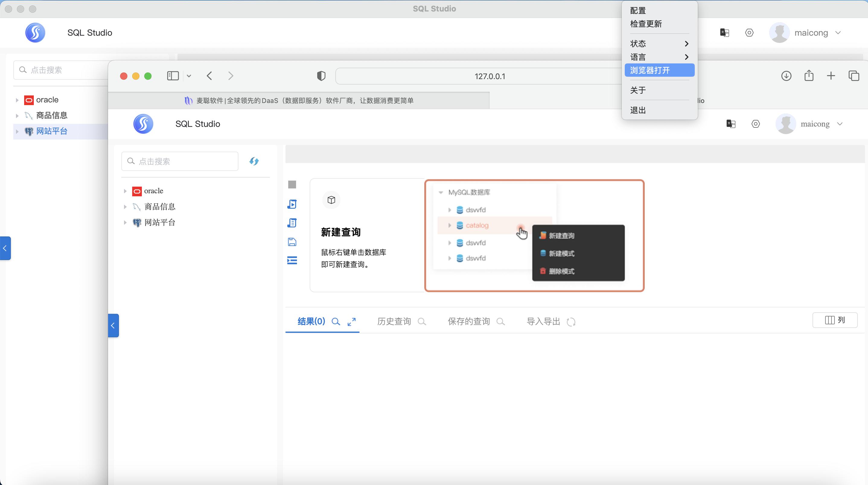The width and height of the screenshot is (868, 485).
Task: Click the language translate icon in the header
Action: (731, 124)
